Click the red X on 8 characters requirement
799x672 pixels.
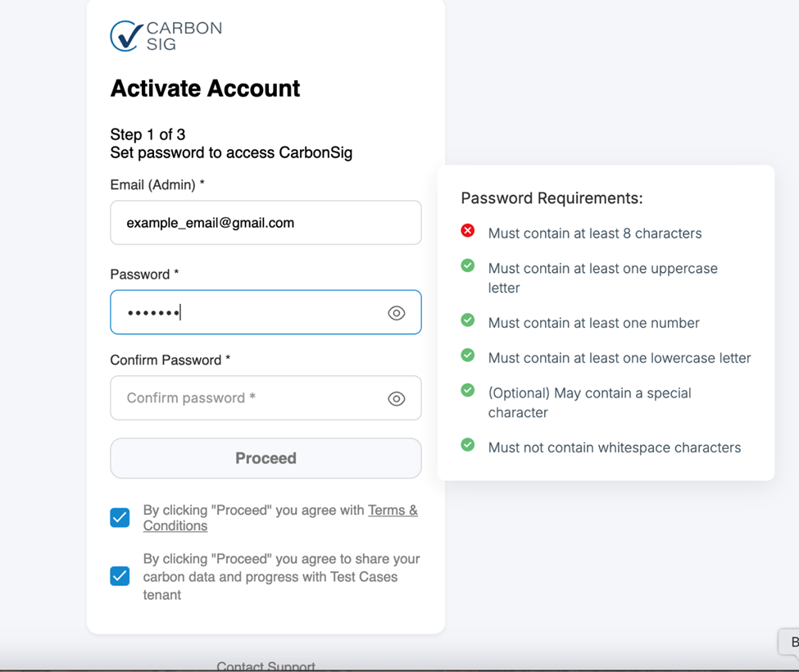(468, 231)
